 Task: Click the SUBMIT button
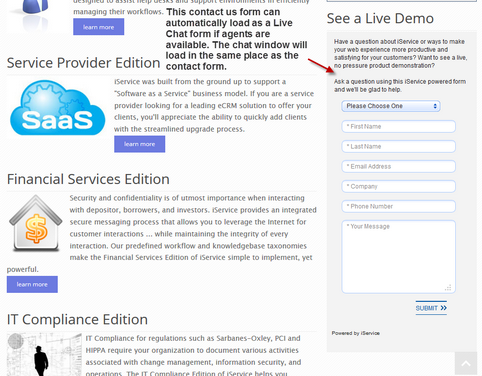pos(431,308)
